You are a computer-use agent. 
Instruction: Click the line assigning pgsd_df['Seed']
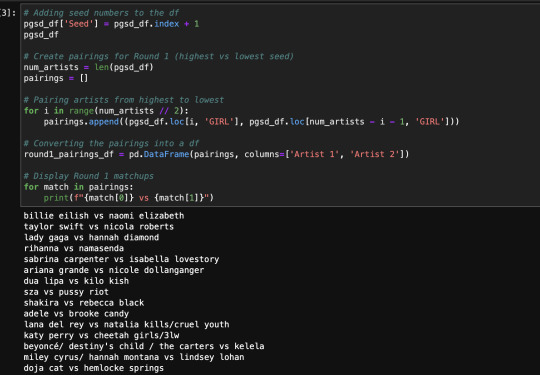click(111, 24)
